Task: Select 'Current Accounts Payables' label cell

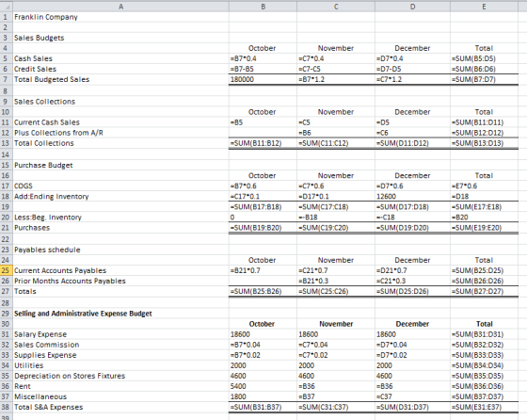Action: coord(121,270)
